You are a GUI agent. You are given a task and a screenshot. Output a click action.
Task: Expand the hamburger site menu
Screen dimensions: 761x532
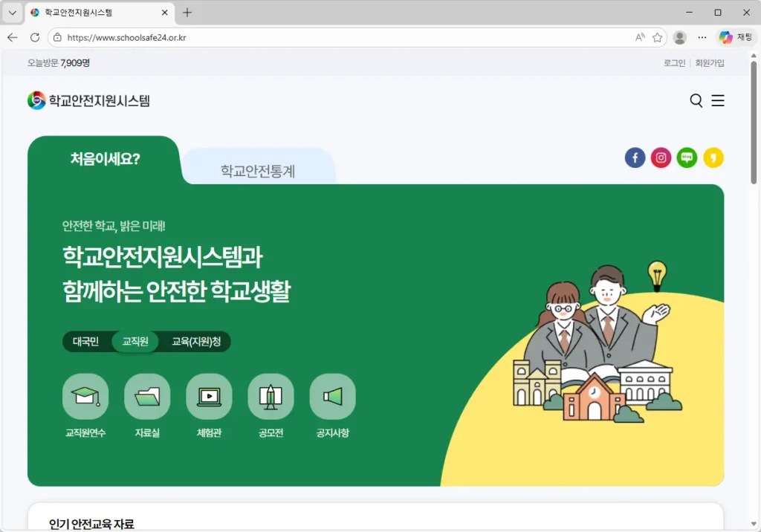pos(718,101)
